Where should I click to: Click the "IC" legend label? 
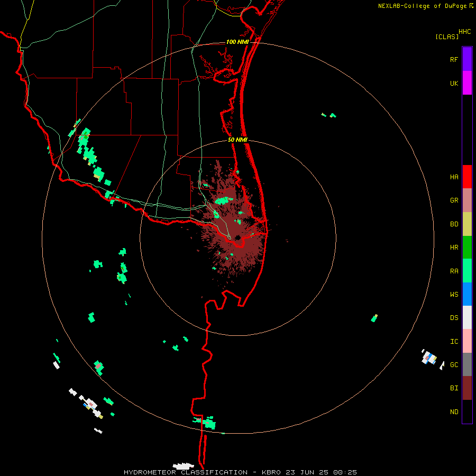tap(454, 342)
